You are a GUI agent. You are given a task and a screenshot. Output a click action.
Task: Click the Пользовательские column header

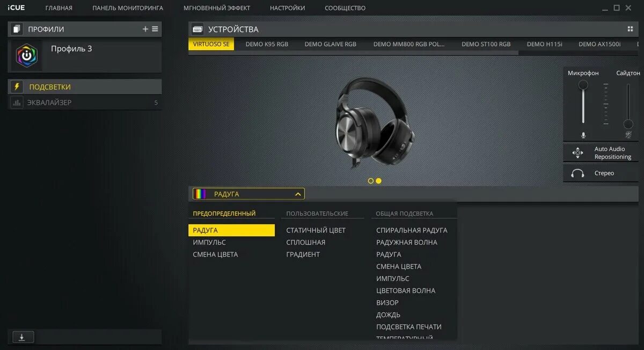tap(317, 214)
